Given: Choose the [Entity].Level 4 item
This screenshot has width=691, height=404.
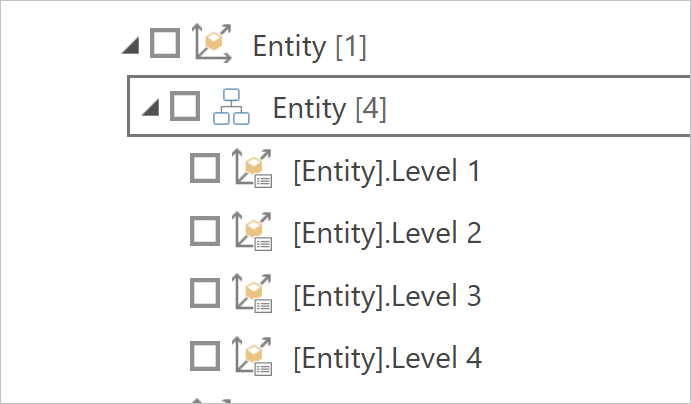Looking at the screenshot, I should 387,358.
